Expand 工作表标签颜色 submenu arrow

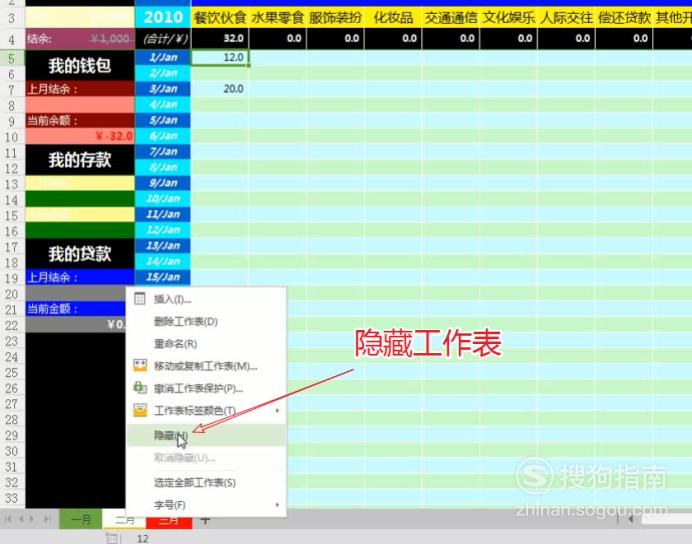[x=277, y=410]
